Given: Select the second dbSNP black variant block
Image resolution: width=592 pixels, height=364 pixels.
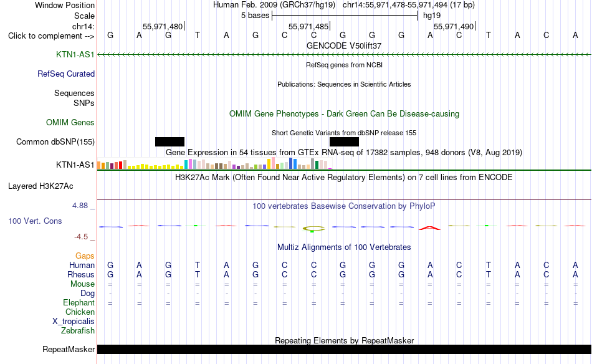Looking at the screenshot, I should (x=345, y=141).
